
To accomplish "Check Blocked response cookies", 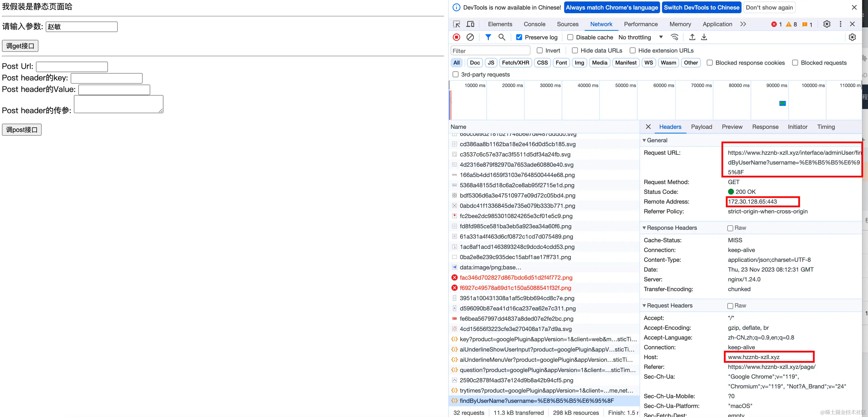I will (x=710, y=63).
